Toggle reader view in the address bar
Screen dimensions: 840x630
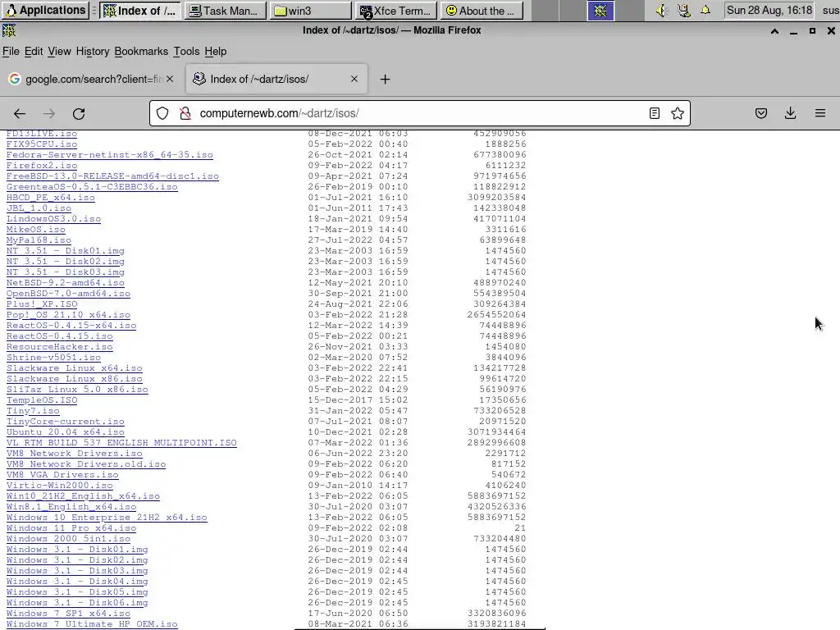654,113
